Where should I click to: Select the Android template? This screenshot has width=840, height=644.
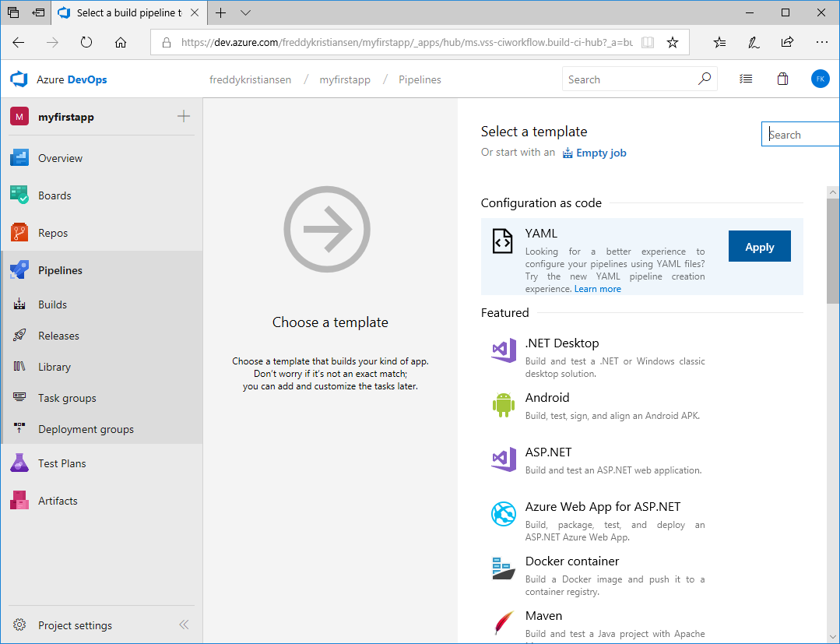[x=547, y=398]
